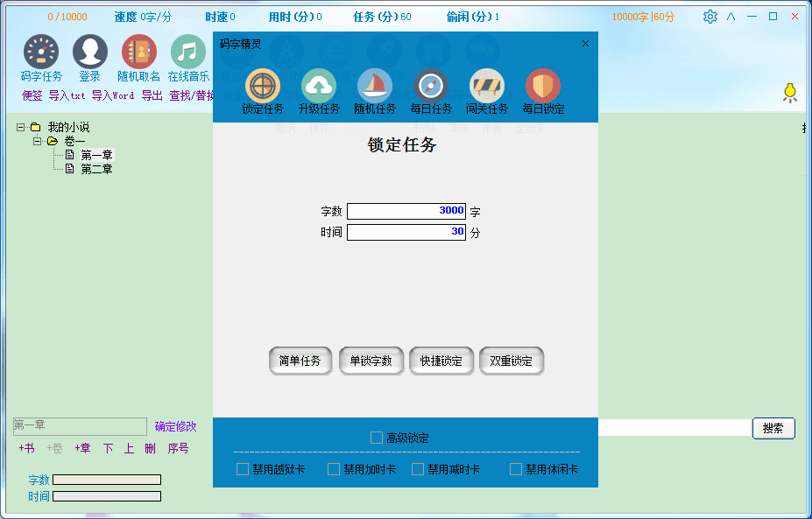Collapse the 卷一 tree node
This screenshot has height=519, width=812.
[38, 141]
